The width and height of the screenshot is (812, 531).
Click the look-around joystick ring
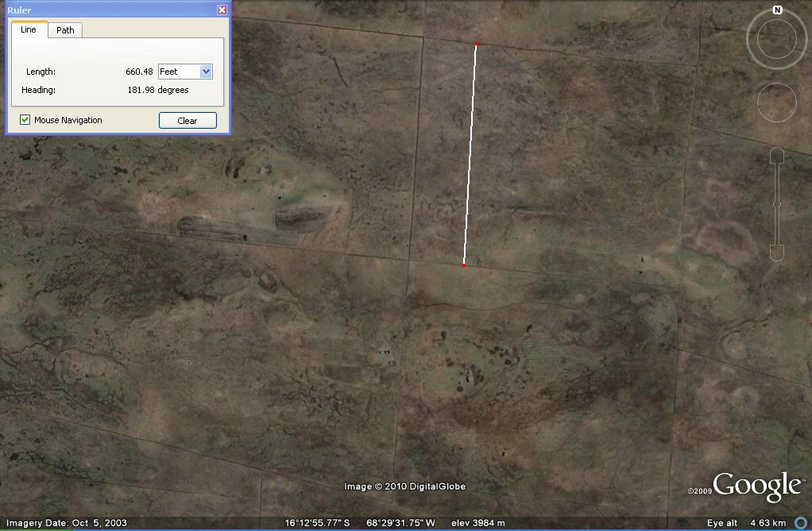coord(776,41)
